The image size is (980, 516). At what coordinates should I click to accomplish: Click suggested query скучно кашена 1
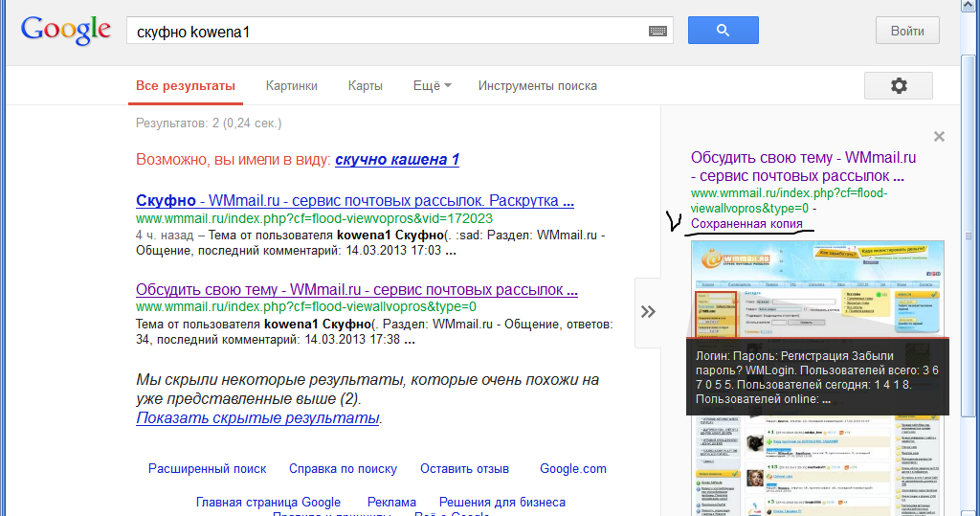[397, 160]
